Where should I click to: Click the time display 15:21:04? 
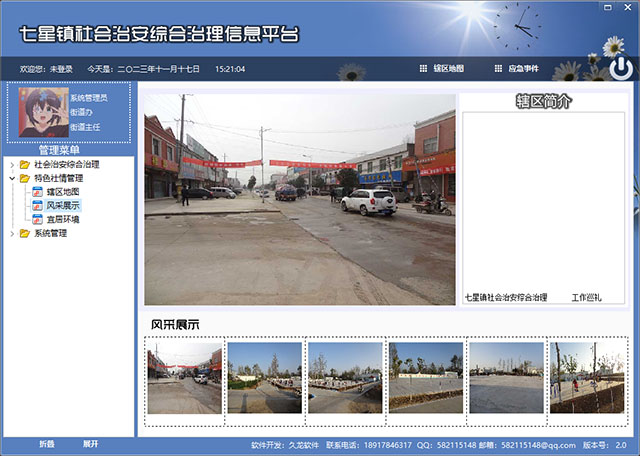coord(230,69)
